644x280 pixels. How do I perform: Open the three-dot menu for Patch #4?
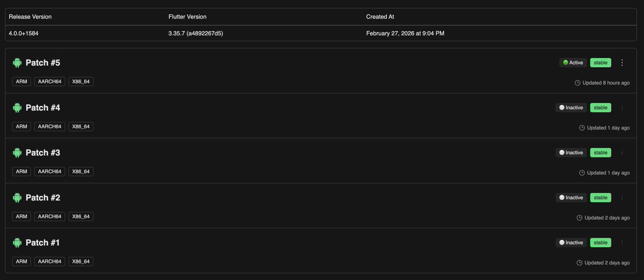click(x=622, y=107)
